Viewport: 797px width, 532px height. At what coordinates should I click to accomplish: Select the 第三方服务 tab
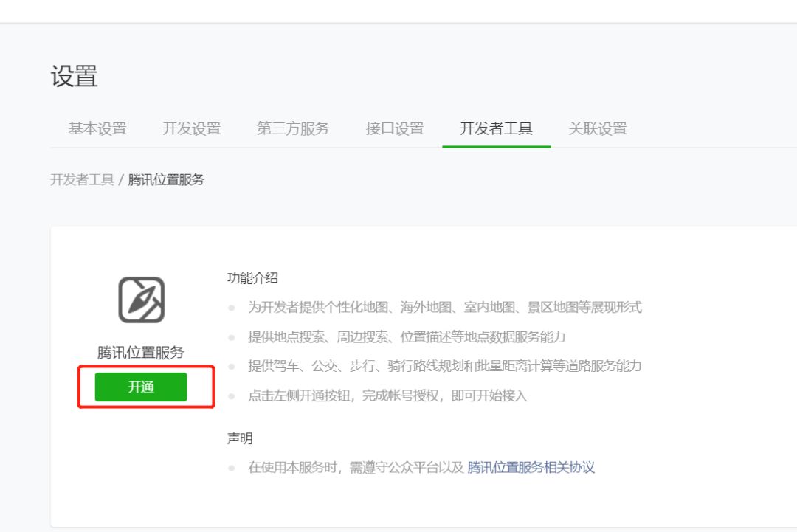point(293,128)
